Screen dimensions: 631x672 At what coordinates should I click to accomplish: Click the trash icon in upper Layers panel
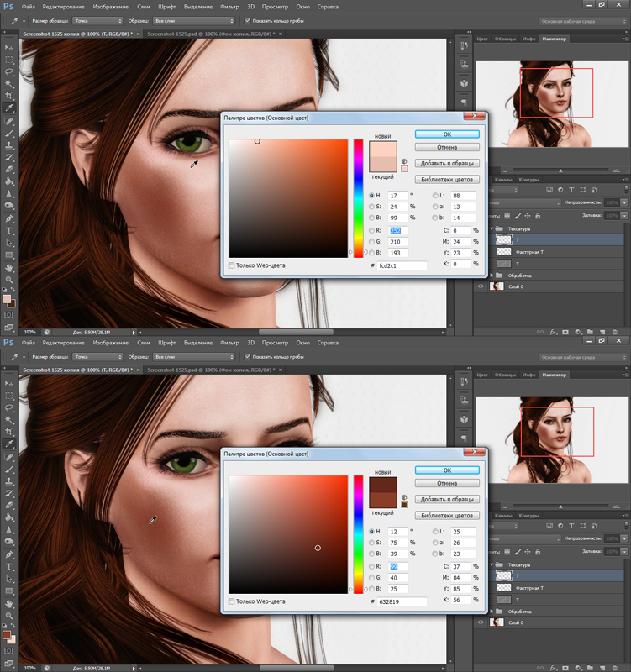click(x=615, y=332)
